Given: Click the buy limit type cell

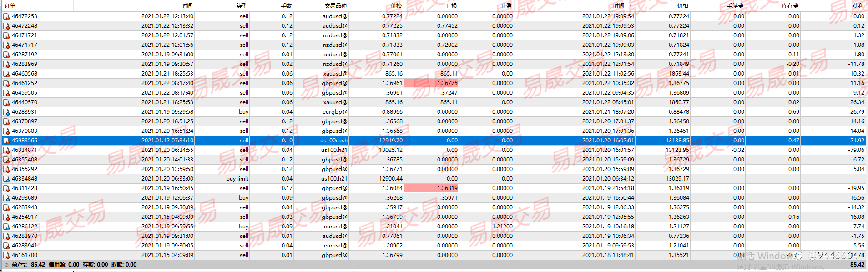Looking at the screenshot, I should click(x=237, y=179).
